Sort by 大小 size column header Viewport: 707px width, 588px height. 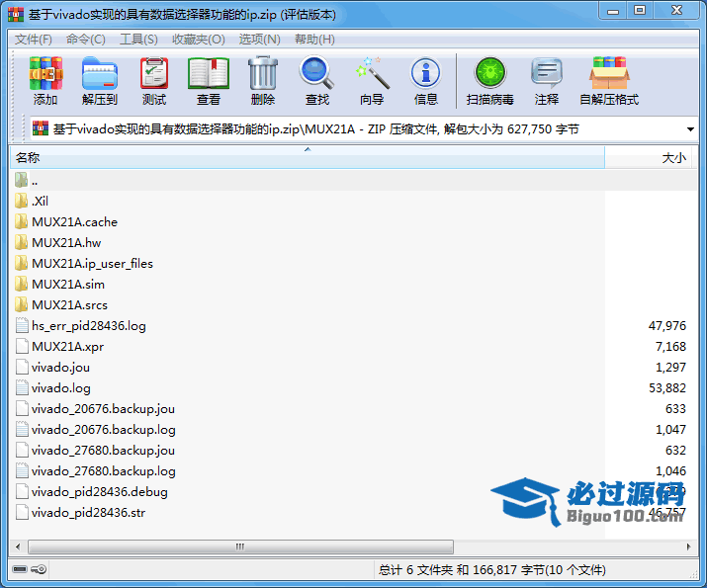(672, 158)
